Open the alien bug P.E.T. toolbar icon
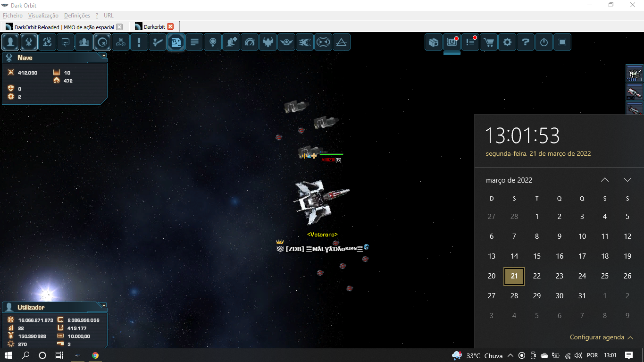This screenshot has width=644, height=362. [x=47, y=42]
